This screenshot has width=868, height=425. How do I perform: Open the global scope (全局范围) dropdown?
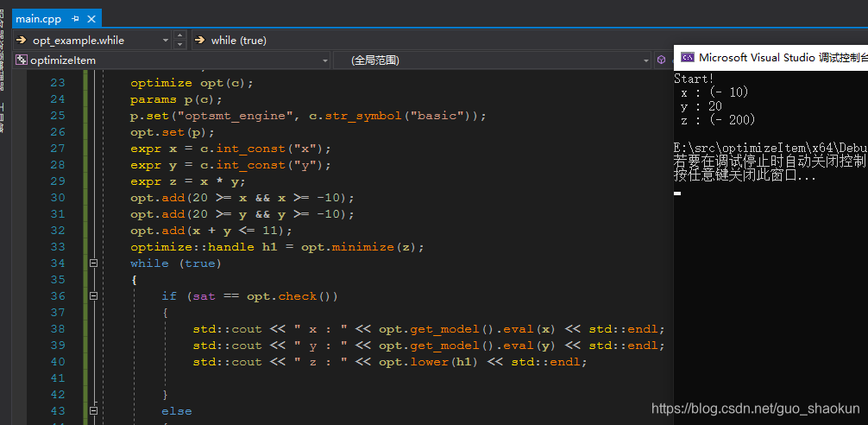pos(493,60)
